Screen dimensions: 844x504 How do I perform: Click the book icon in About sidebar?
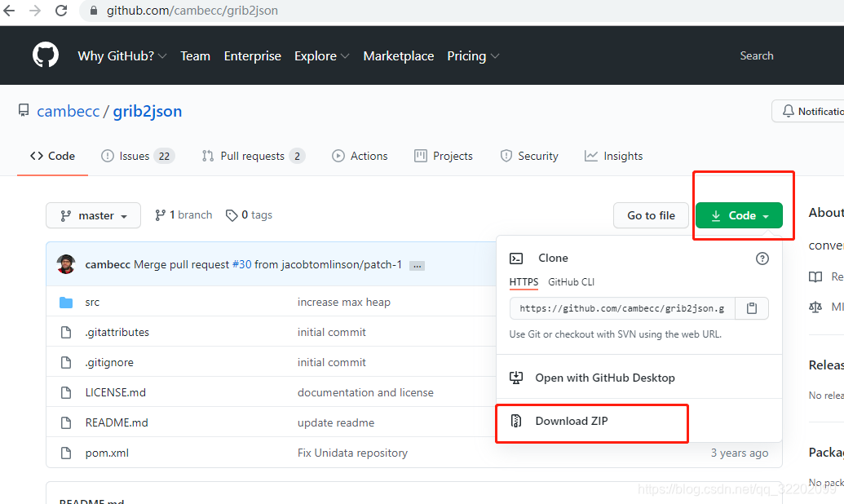[x=815, y=276]
